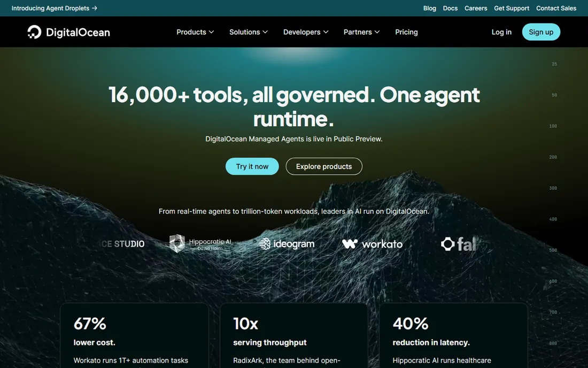Open the Blog link
Screen dimensions: 588x368
tap(429, 8)
